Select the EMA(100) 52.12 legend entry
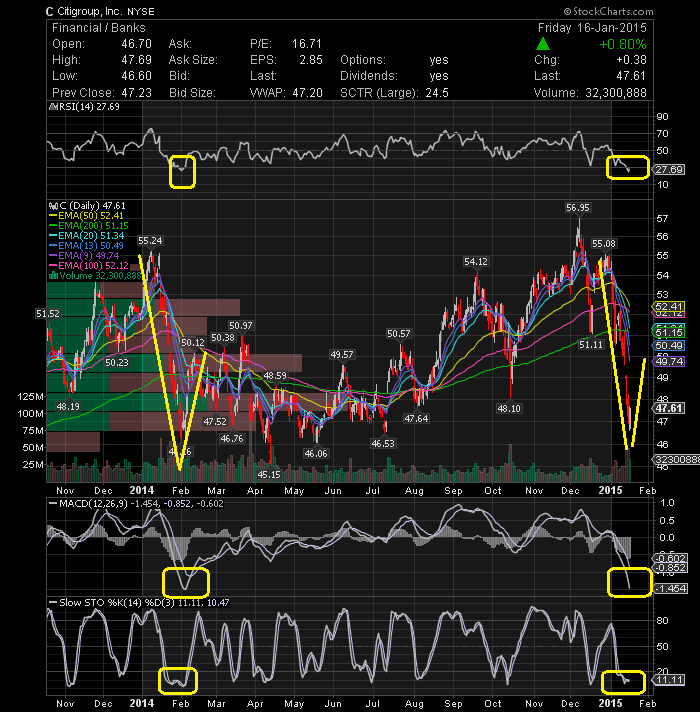Screen dimensions: 700x712 (x=89, y=266)
